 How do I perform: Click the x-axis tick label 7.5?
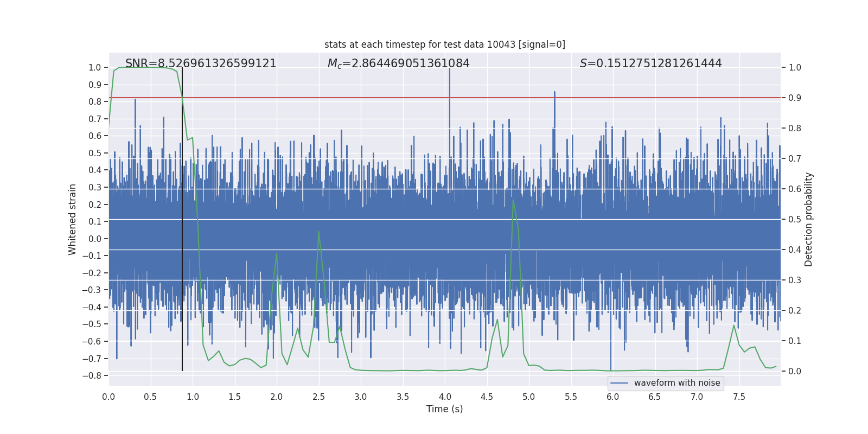(739, 397)
